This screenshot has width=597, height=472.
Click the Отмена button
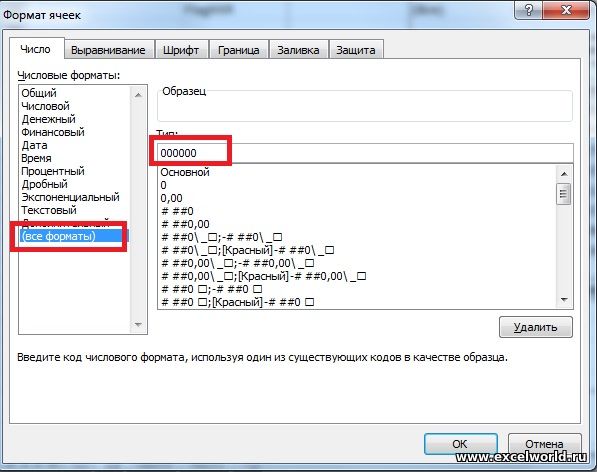(544, 444)
